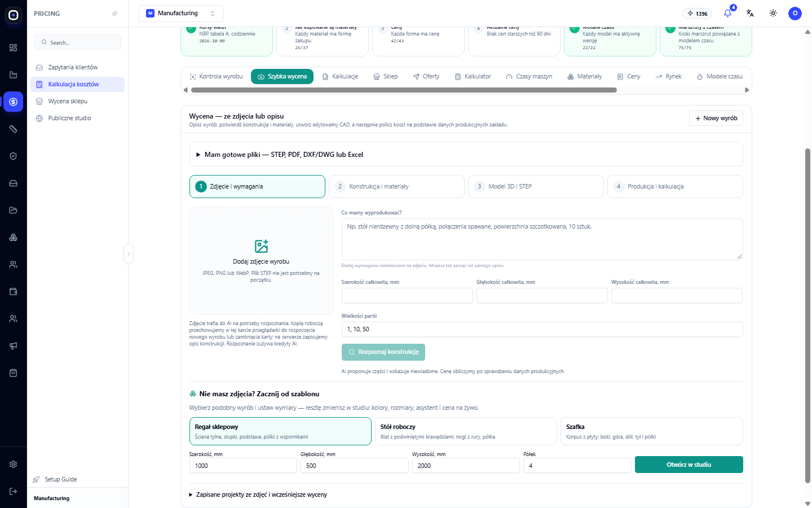Click the pin icon next to PRICING
This screenshot has width=812, height=508.
[115, 14]
